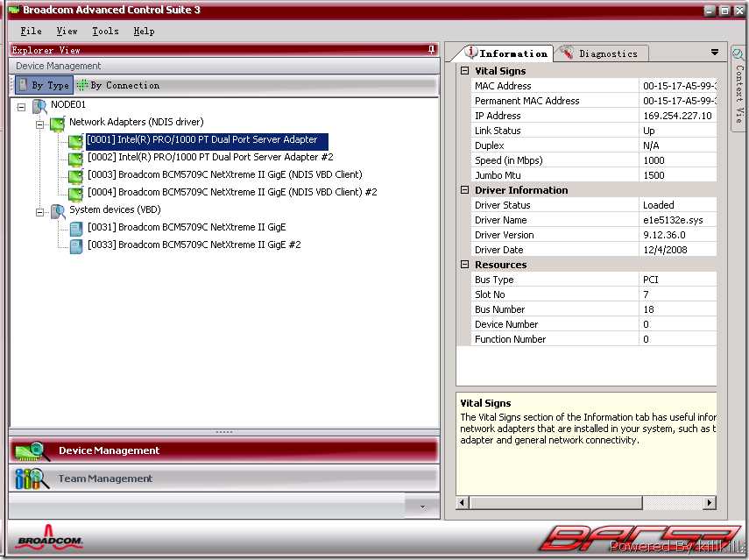Click the Network Adapters folder icon
Viewport: 749px width, 560px height.
[x=58, y=123]
